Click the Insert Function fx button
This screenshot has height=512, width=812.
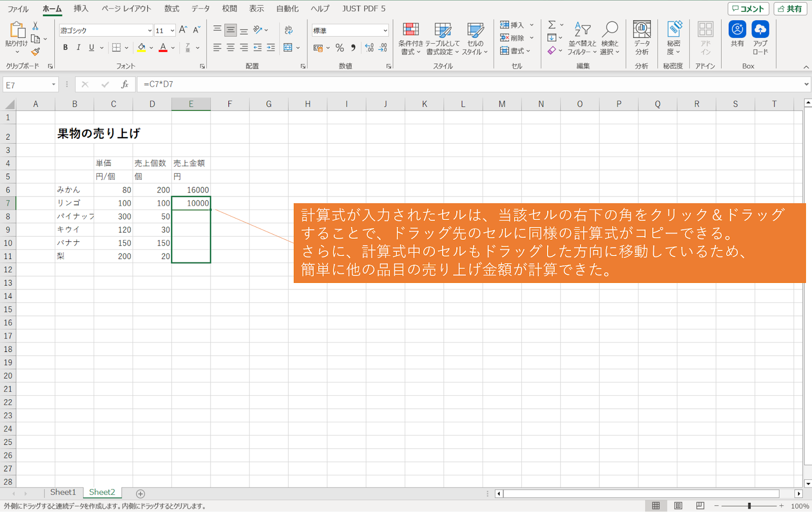(x=124, y=84)
